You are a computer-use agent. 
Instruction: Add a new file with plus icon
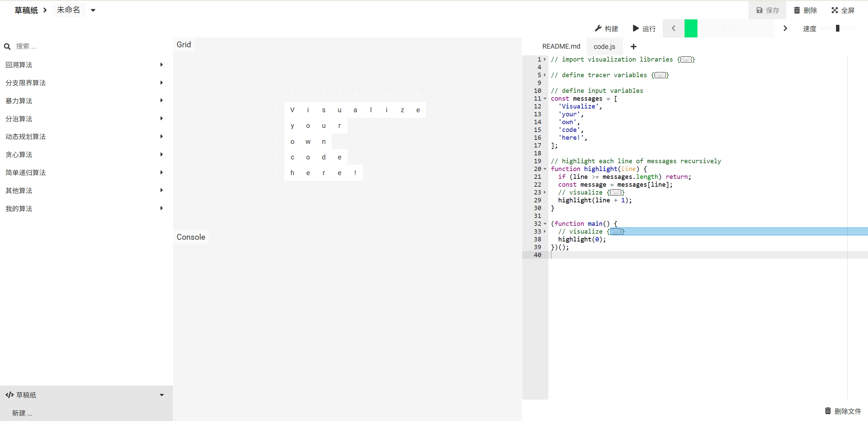[x=633, y=47]
